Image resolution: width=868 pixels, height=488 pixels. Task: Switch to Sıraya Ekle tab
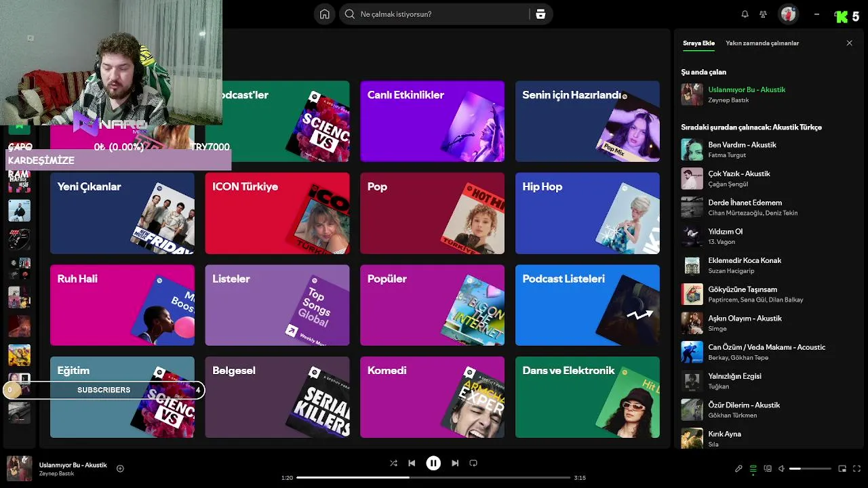[698, 43]
